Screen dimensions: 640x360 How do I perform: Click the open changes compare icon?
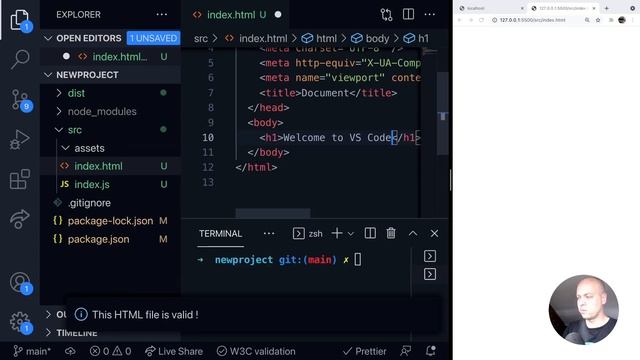(386, 15)
